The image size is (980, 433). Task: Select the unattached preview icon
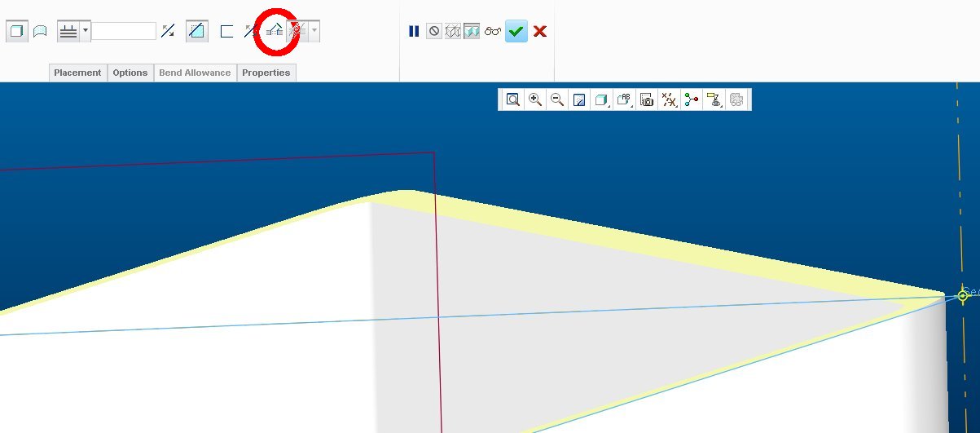pyautogui.click(x=453, y=31)
